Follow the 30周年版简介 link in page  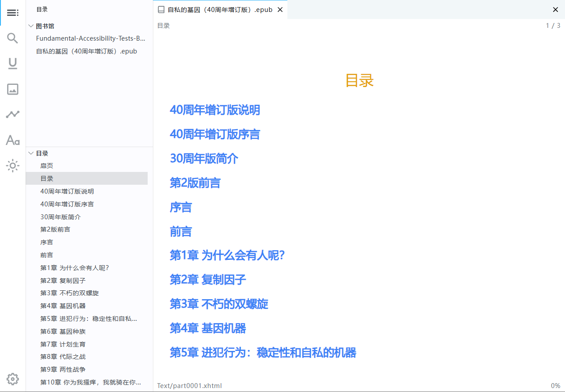204,159
